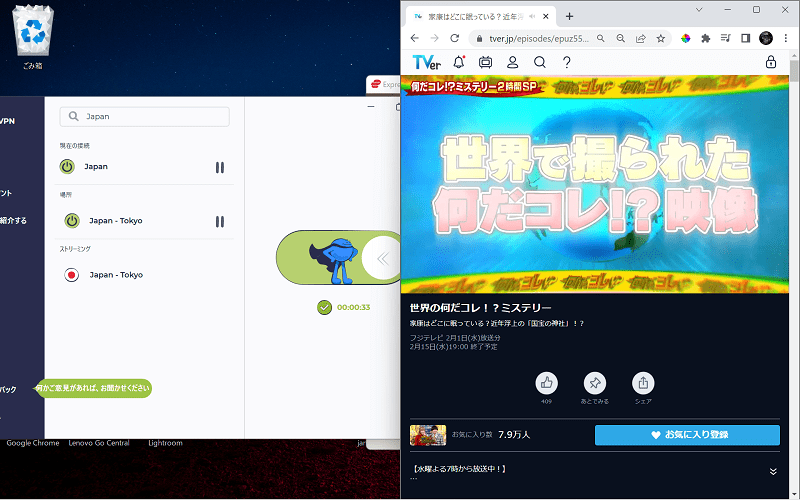Open TVer help question mark

[x=566, y=62]
